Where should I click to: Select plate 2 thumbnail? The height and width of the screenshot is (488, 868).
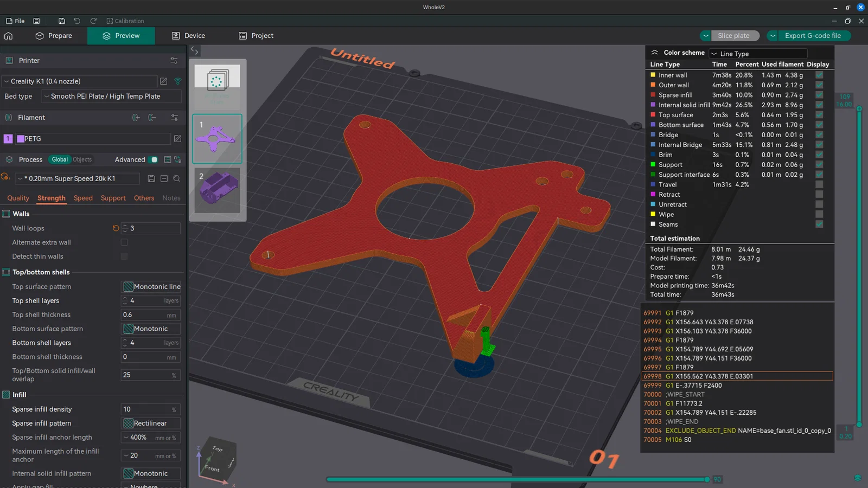(217, 190)
